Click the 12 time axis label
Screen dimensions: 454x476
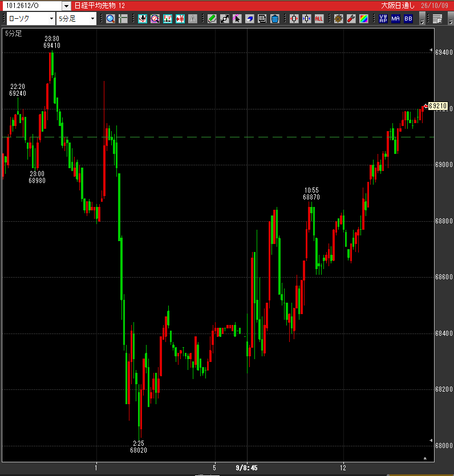point(343,468)
